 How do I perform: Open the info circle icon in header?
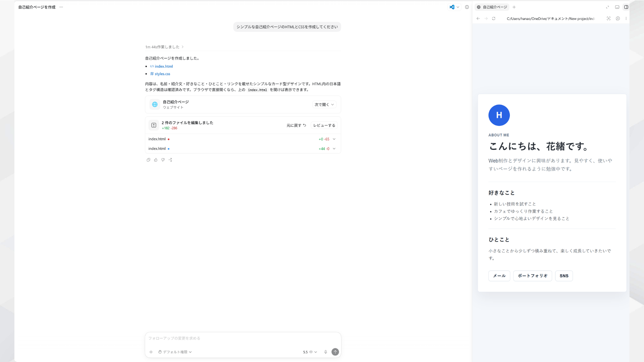[x=467, y=7]
